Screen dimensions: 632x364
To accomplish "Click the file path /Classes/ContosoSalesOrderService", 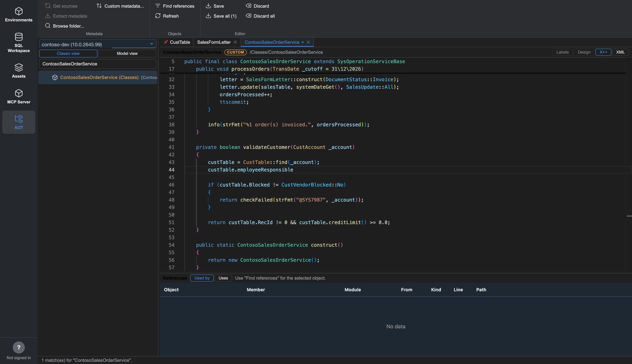I will coord(286,52).
